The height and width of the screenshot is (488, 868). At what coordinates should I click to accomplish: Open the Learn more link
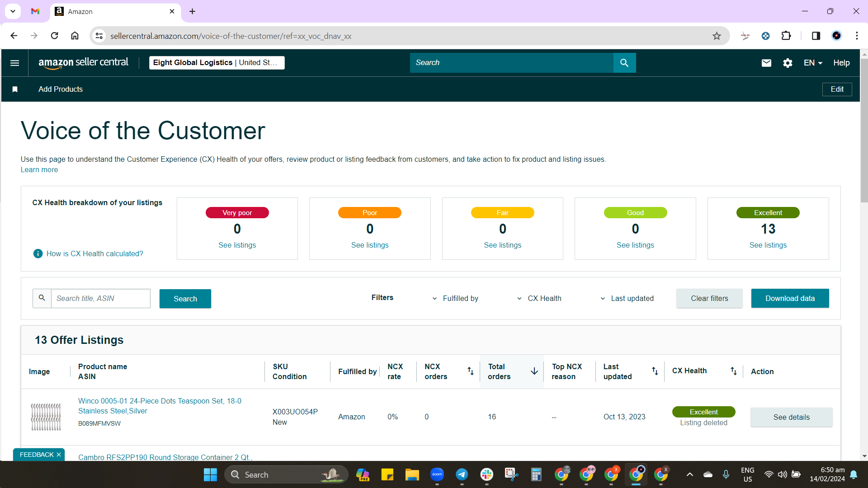(39, 169)
